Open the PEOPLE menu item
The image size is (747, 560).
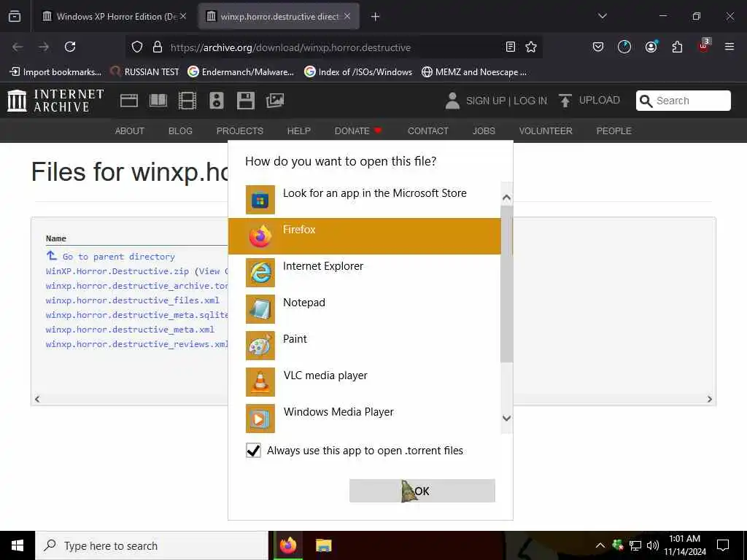[x=614, y=131]
